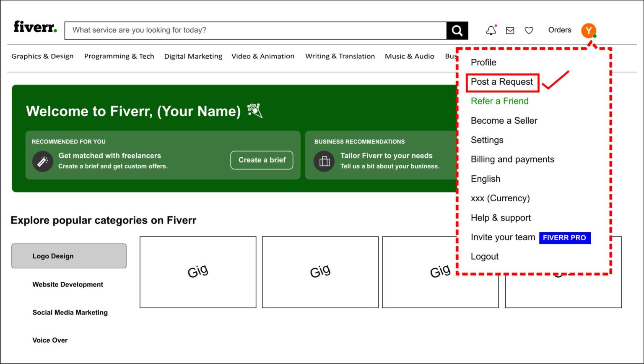Viewport: 644px width, 364px height.
Task: Expand the Graphics & Design category
Action: pos(42,56)
